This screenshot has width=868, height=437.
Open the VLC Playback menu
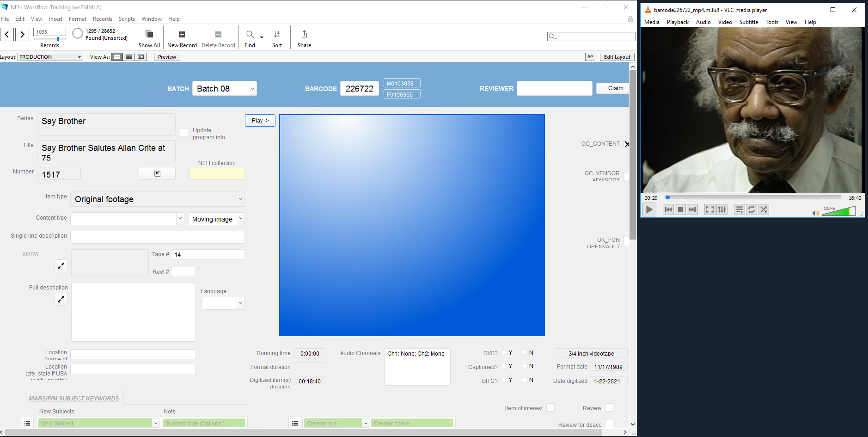tap(677, 22)
